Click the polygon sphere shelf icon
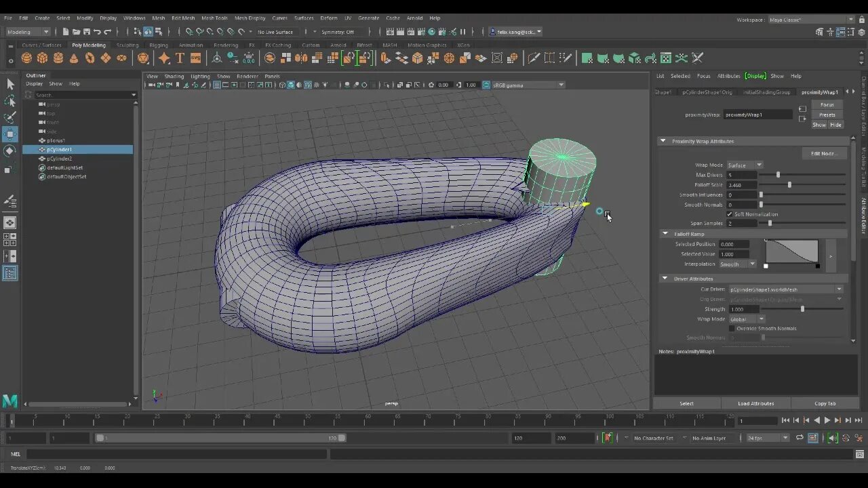Viewport: 868px width, 488px height. tap(26, 58)
